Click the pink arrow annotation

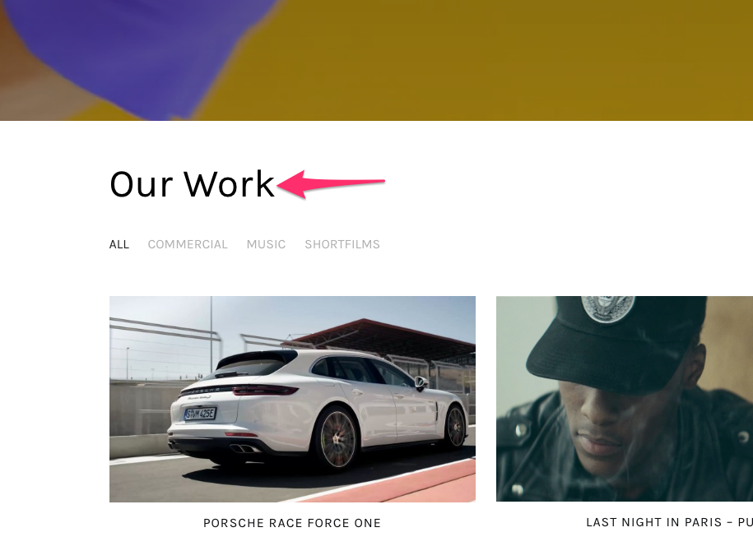tap(332, 183)
